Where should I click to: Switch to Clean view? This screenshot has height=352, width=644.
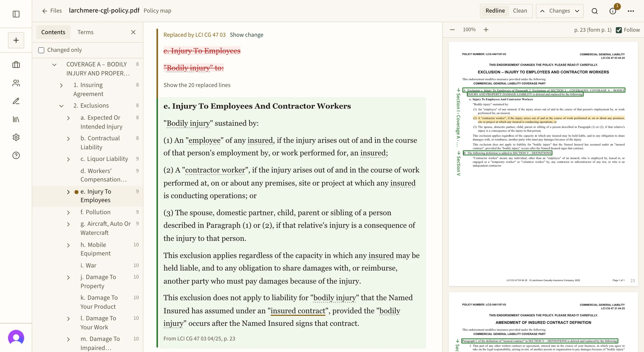[x=520, y=11]
